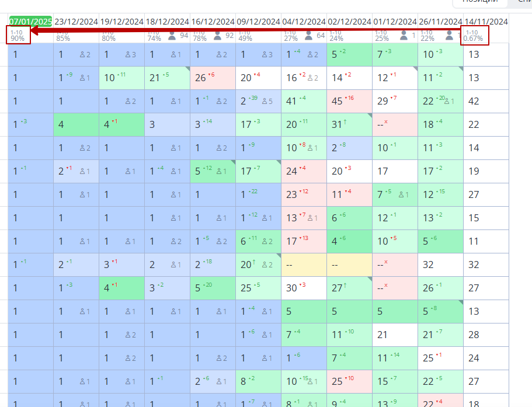This screenshot has width=532, height=407.
Task: Click person icon in cell 16 -2, 04/12/2024
Action: pyautogui.click(x=310, y=78)
